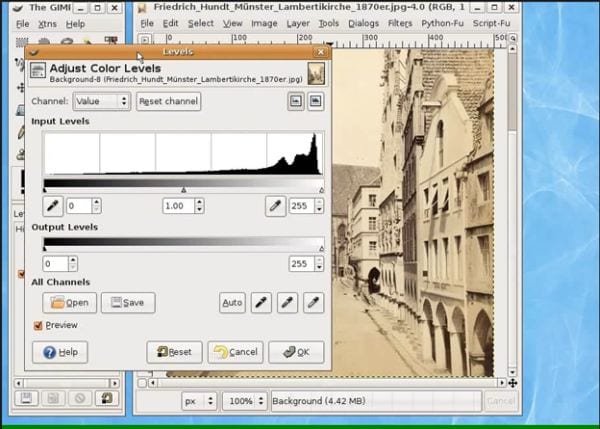Open the Channel Value dropdown
The image size is (600, 429).
[101, 101]
